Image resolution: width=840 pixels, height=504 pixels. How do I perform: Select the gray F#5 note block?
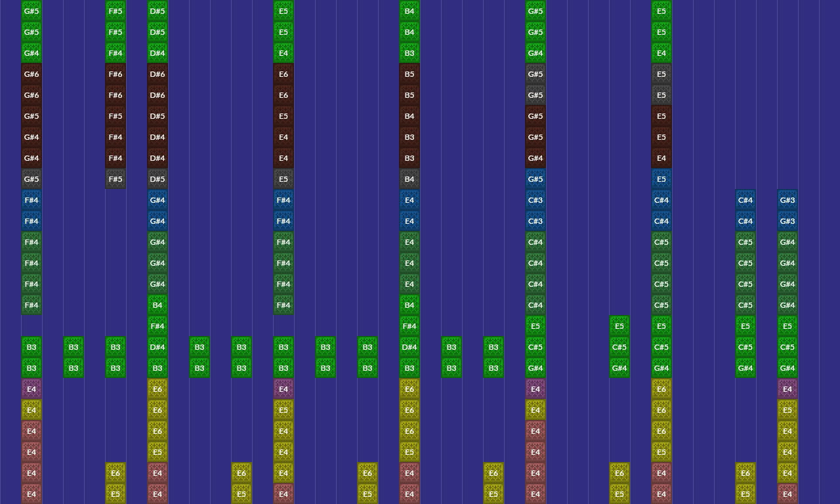click(x=115, y=179)
